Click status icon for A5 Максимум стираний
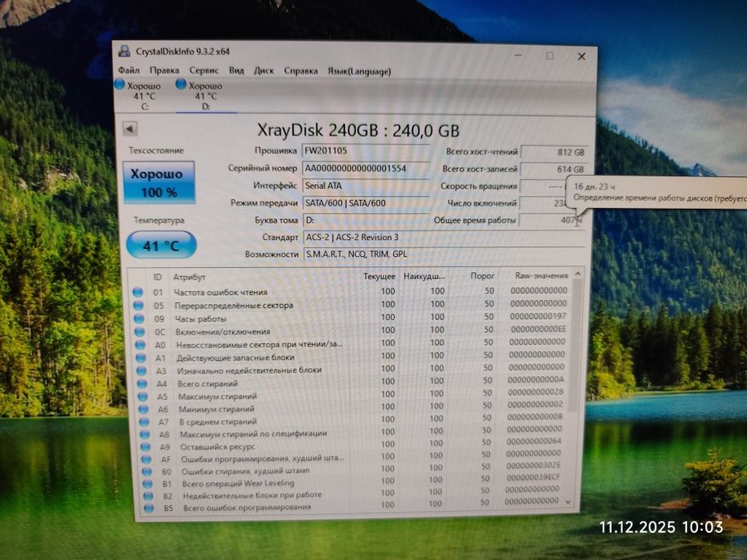 (143, 396)
